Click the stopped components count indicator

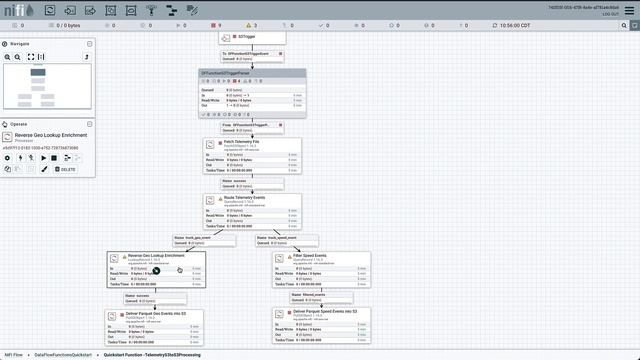(x=216, y=25)
